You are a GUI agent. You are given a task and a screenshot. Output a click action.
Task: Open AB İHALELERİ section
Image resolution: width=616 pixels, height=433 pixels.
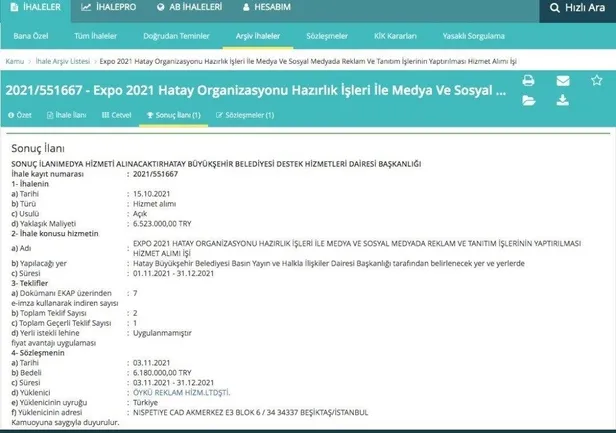click(184, 10)
